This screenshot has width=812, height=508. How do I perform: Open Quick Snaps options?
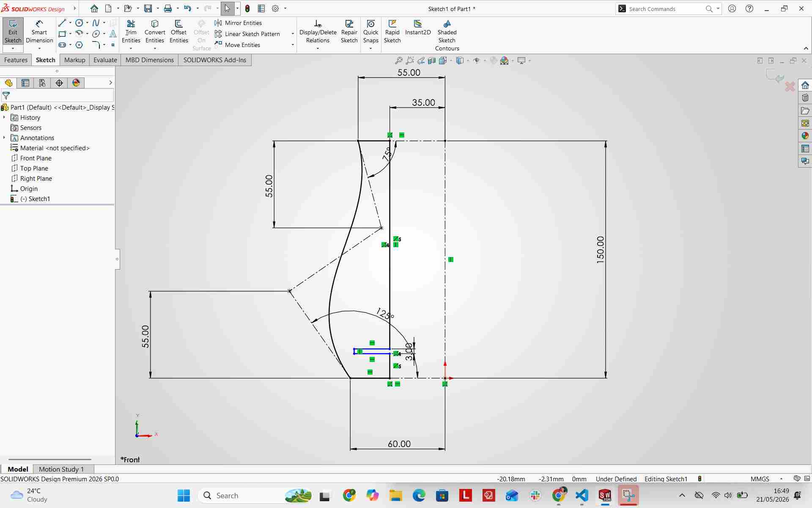[371, 32]
